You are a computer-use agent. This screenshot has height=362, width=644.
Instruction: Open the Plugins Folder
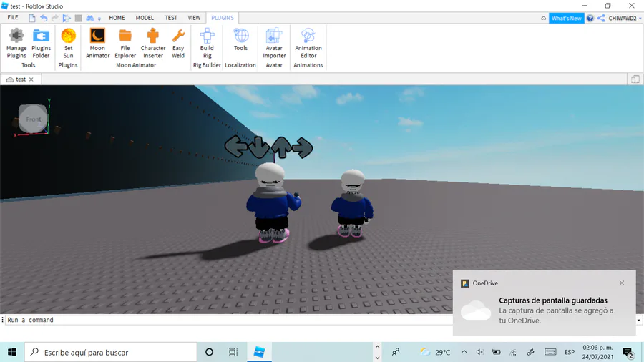coord(41,43)
